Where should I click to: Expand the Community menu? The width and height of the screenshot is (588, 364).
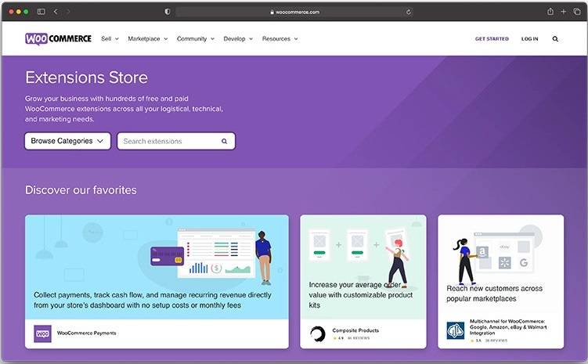[196, 38]
